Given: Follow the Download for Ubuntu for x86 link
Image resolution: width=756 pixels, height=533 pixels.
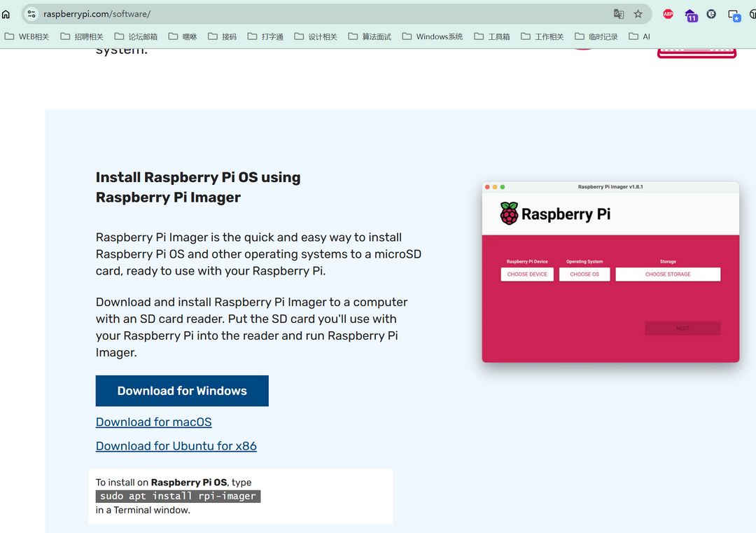Looking at the screenshot, I should pyautogui.click(x=176, y=446).
